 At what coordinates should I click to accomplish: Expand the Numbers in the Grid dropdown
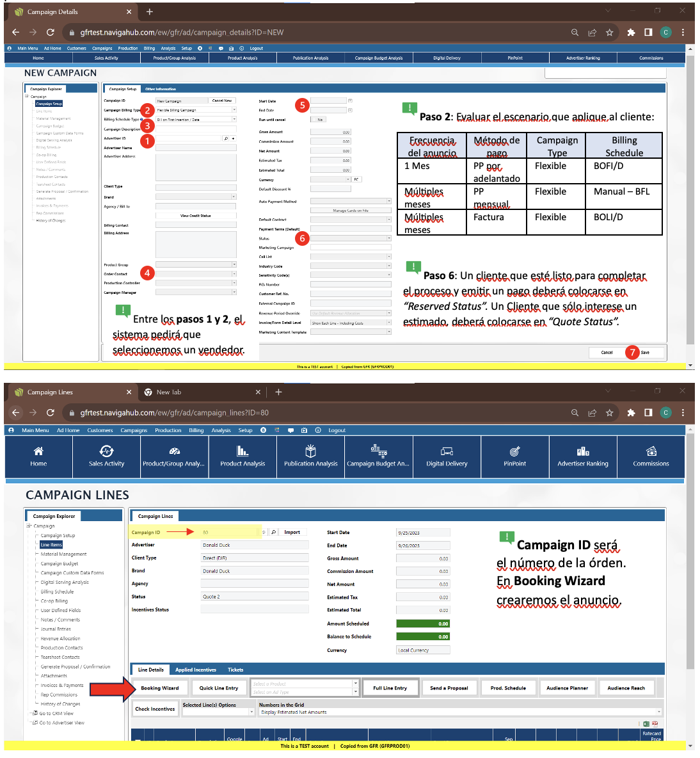coord(658,712)
